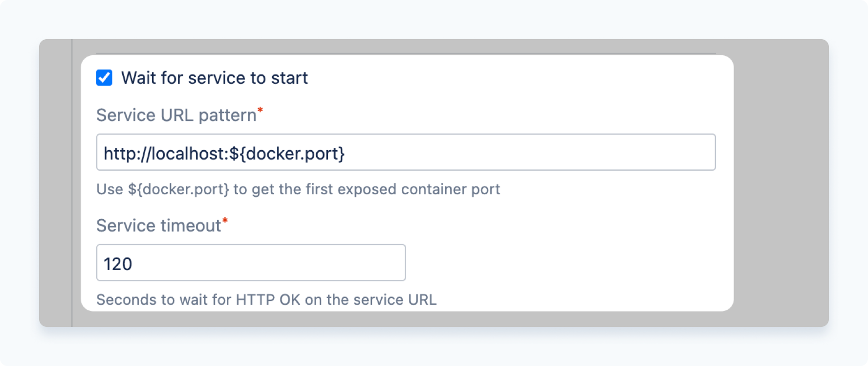Click the gray area outside the form card

(782, 196)
